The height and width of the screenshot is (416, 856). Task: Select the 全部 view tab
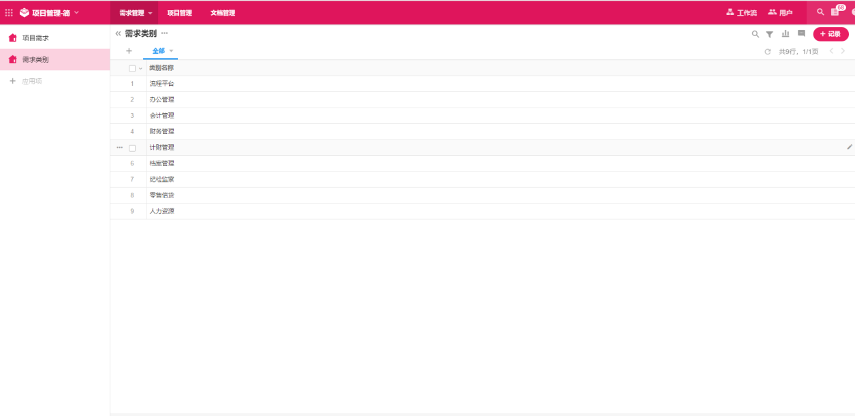pyautogui.click(x=158, y=51)
